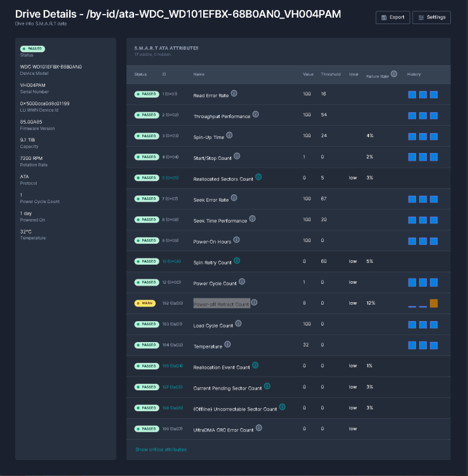468x476 pixels.
Task: Click the firmware version 85.00A85
Action: pos(31,122)
